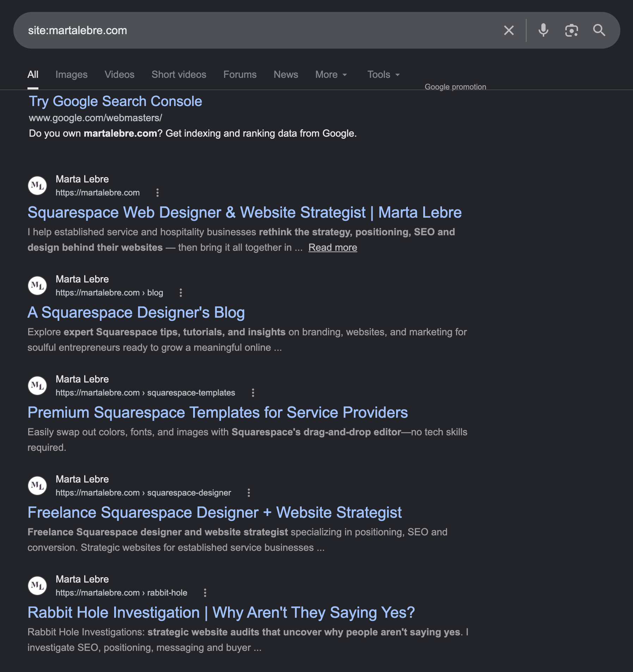Click the martalebre.com › squarespace-templates URL

pos(145,393)
